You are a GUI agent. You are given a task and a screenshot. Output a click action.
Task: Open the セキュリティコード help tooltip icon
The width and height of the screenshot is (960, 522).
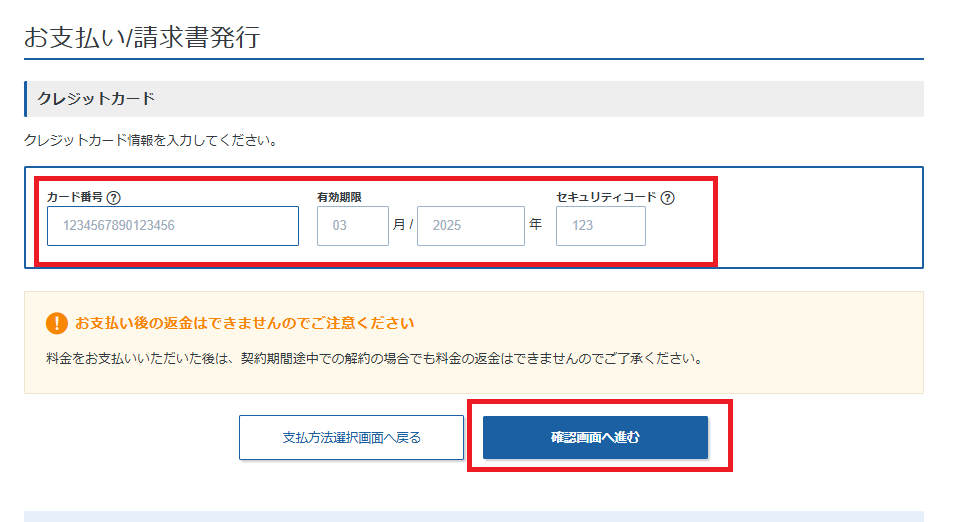(x=668, y=198)
